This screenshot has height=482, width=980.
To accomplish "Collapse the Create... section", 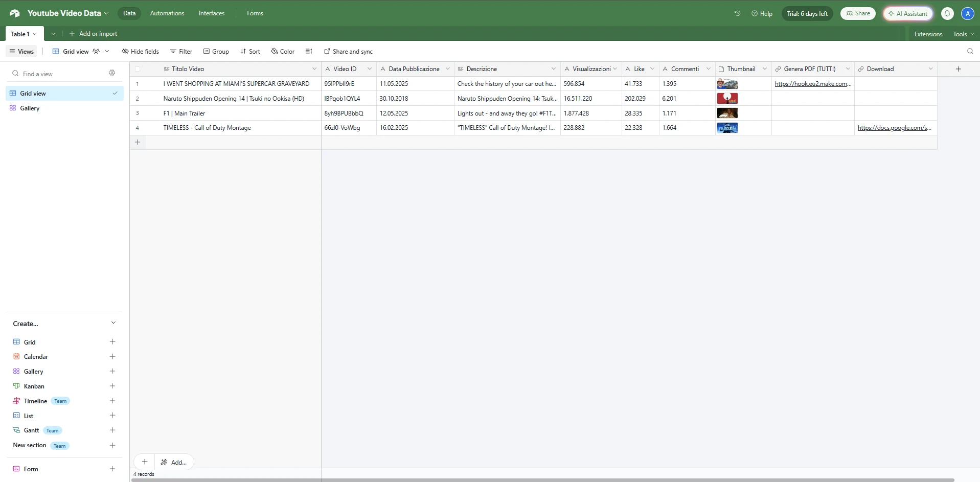I will pyautogui.click(x=113, y=323).
